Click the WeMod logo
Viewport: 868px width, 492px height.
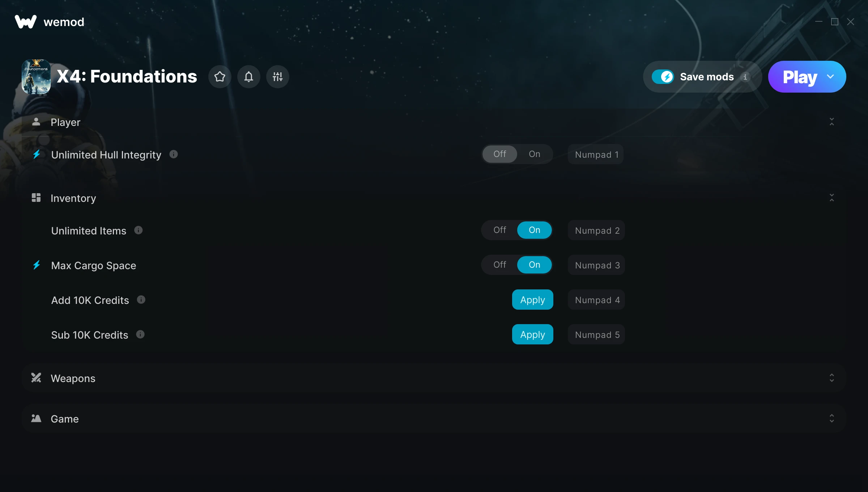[x=25, y=22]
